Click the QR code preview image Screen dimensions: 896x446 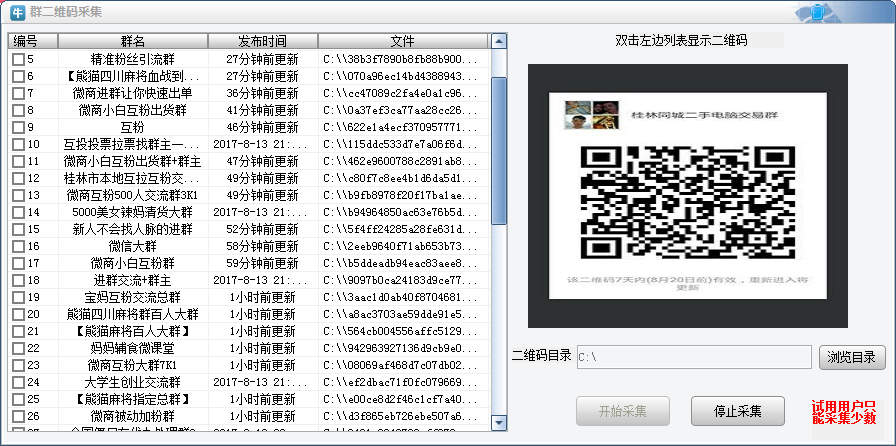[688, 196]
